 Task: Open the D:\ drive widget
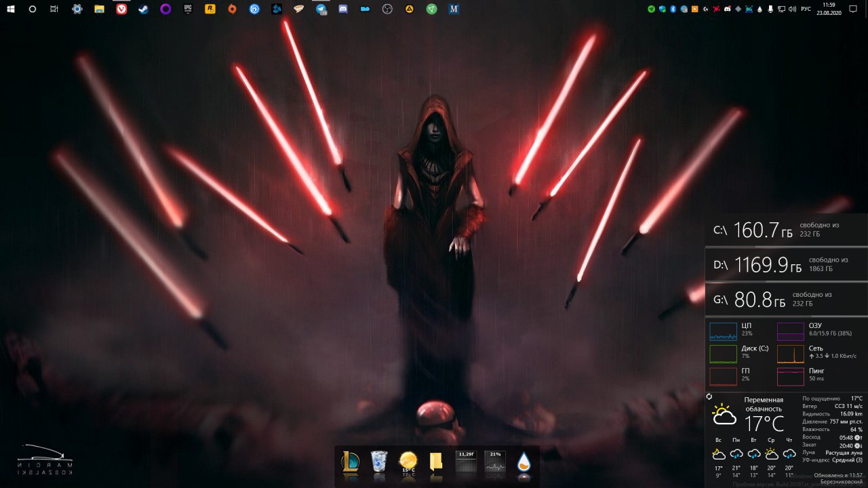click(x=787, y=264)
